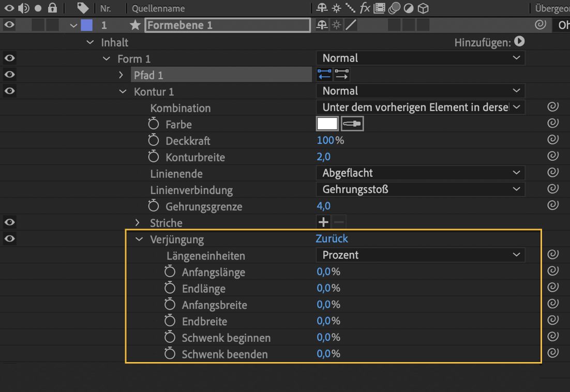The height and width of the screenshot is (392, 570).
Task: Expand the Pfad 1 group
Action: point(121,75)
